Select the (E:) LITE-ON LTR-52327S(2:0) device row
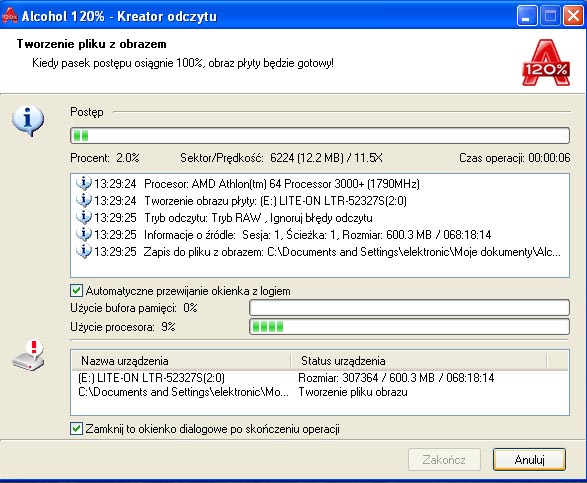 tap(320, 378)
